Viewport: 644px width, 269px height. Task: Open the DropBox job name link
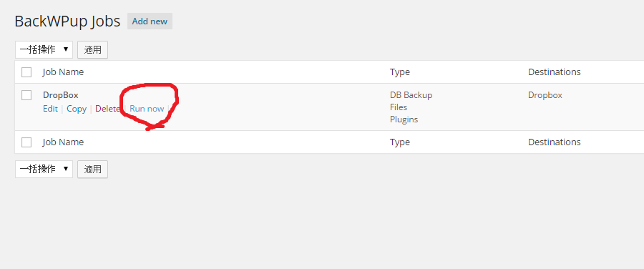60,95
